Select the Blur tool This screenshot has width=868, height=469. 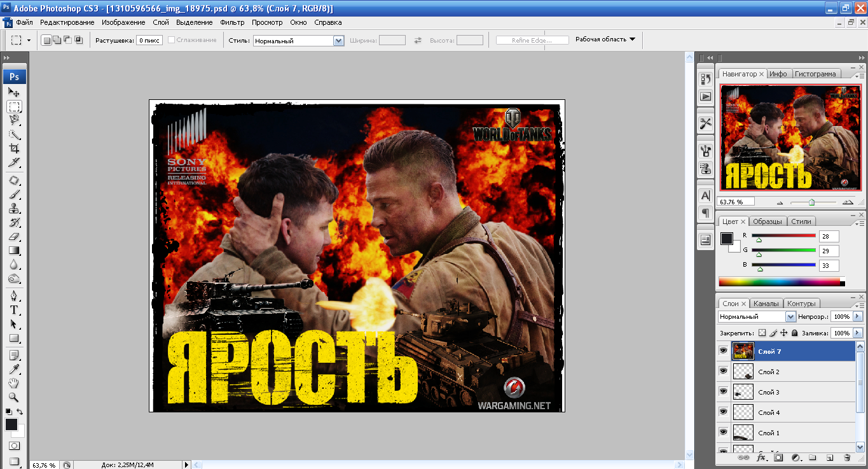pos(14,265)
